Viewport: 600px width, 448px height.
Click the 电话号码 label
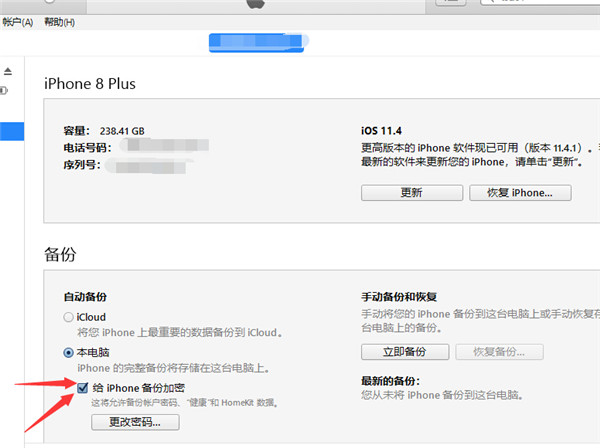[87, 148]
